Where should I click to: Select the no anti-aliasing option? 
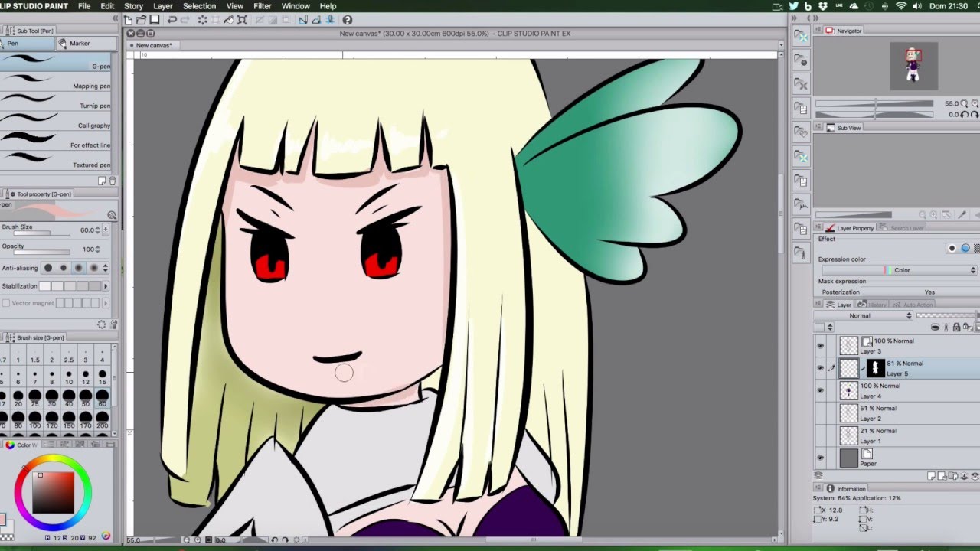pyautogui.click(x=48, y=268)
